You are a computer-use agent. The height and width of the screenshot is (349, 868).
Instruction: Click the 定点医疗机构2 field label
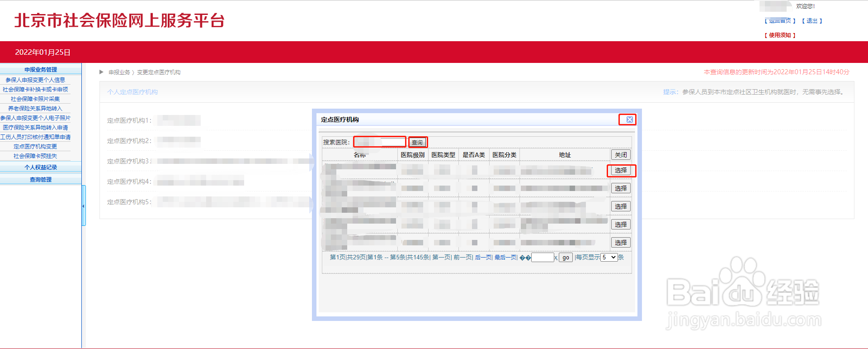[x=129, y=141]
